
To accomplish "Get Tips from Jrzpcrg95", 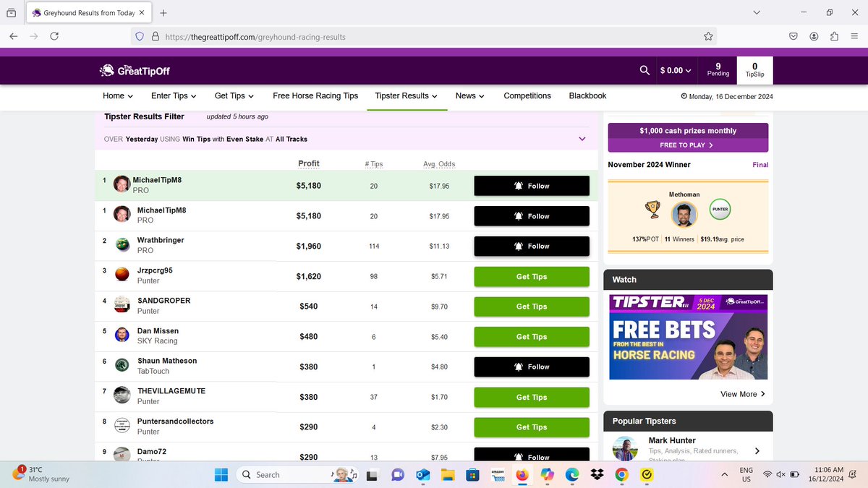I will [532, 276].
